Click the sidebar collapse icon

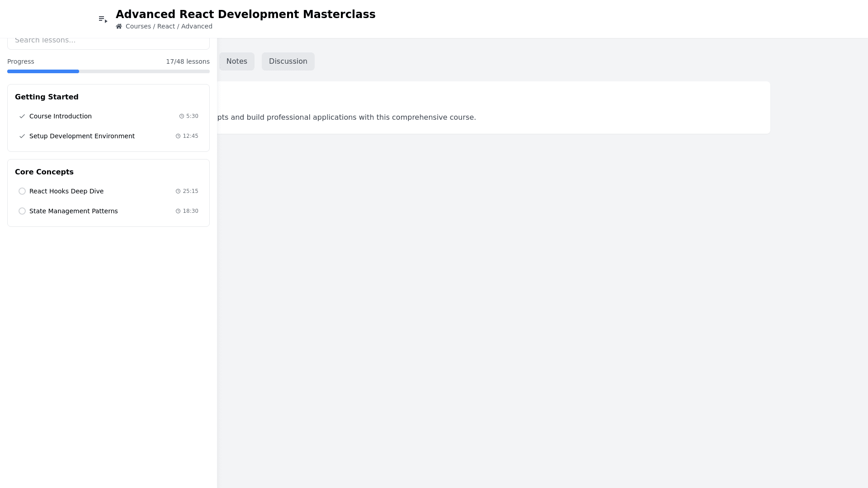103,19
